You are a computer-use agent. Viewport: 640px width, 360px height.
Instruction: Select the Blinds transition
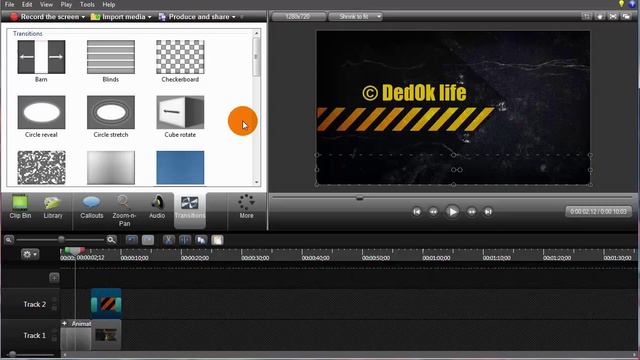tap(111, 57)
